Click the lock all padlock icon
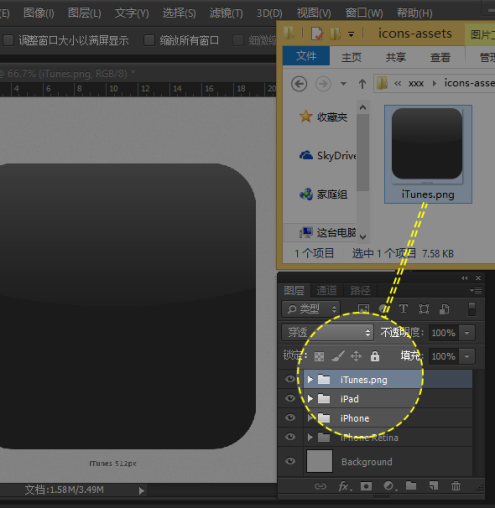Image resolution: width=495 pixels, height=508 pixels. (375, 356)
